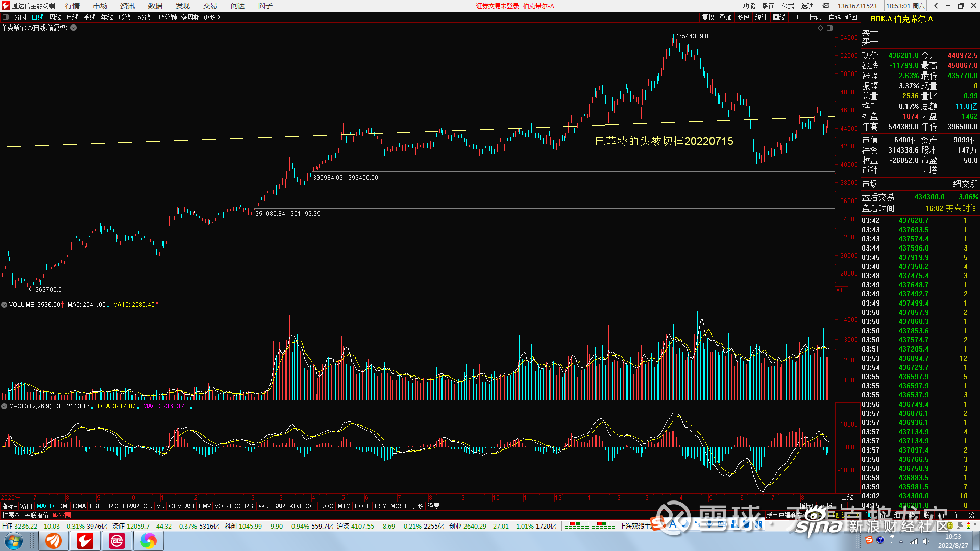980x551 pixels.
Task: Select the VOL-TDX indicator tab
Action: click(x=228, y=506)
